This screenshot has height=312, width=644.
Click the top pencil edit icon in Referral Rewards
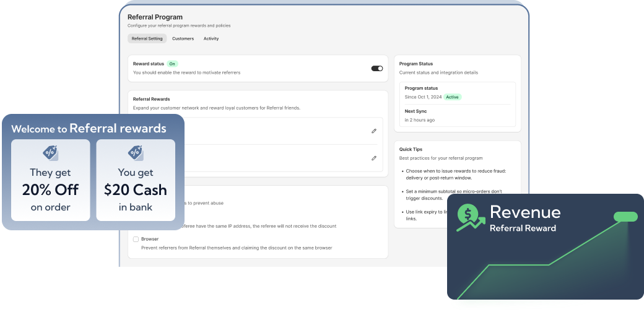tap(374, 131)
